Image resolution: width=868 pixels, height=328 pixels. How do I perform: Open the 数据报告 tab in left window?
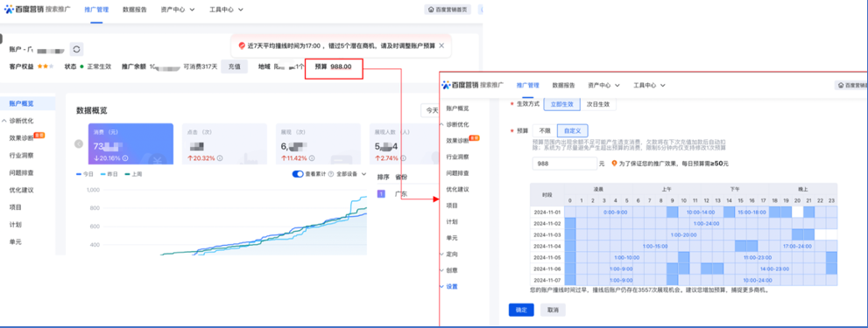tap(135, 10)
